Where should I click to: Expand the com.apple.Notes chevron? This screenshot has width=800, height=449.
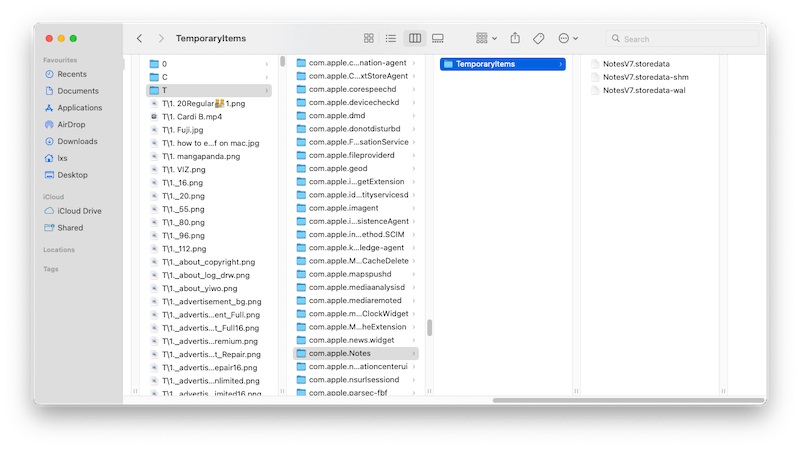click(x=414, y=354)
